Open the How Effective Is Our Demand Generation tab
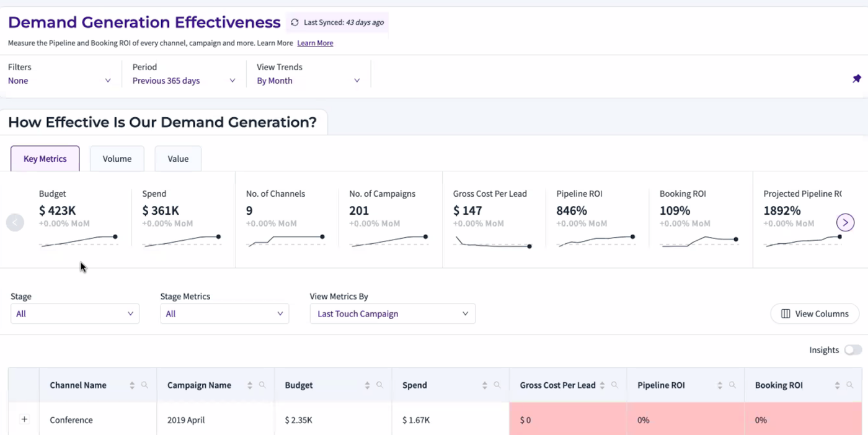 [x=162, y=122]
